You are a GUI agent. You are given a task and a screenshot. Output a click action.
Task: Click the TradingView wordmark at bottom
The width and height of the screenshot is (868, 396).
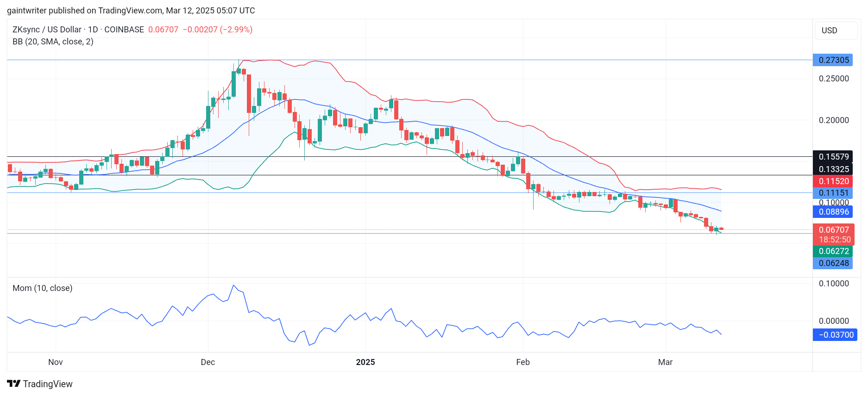click(x=48, y=384)
